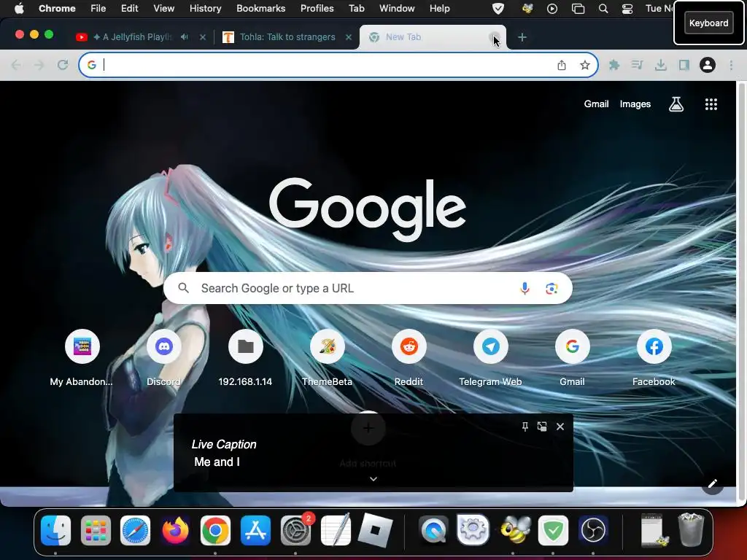Click the customize Chrome pencil icon

(712, 484)
